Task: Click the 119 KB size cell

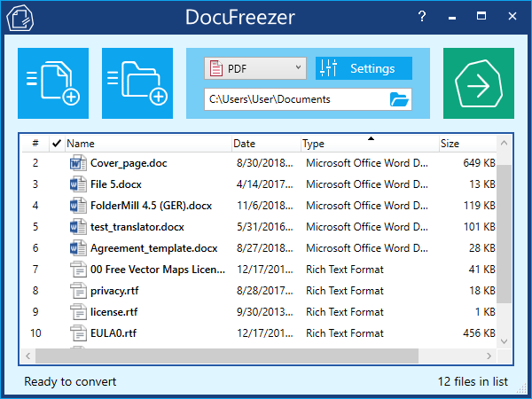Action: click(x=479, y=206)
